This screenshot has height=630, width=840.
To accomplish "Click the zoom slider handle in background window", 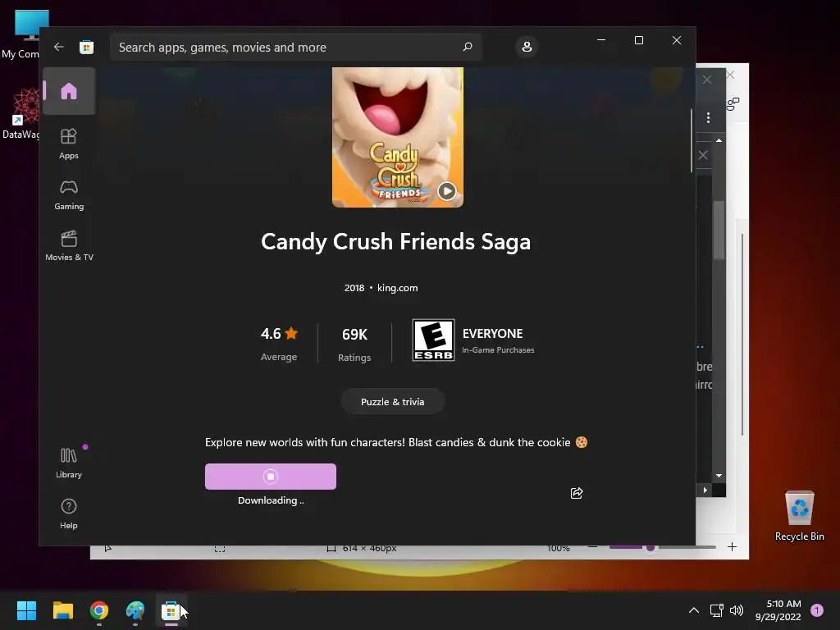I will [651, 547].
